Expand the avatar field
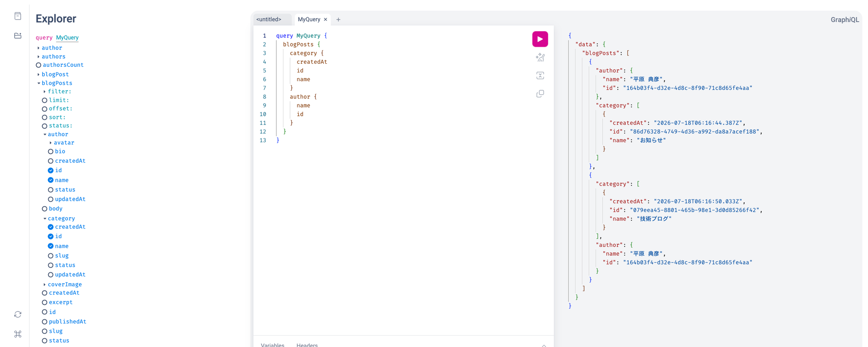The width and height of the screenshot is (868, 347). (51, 143)
